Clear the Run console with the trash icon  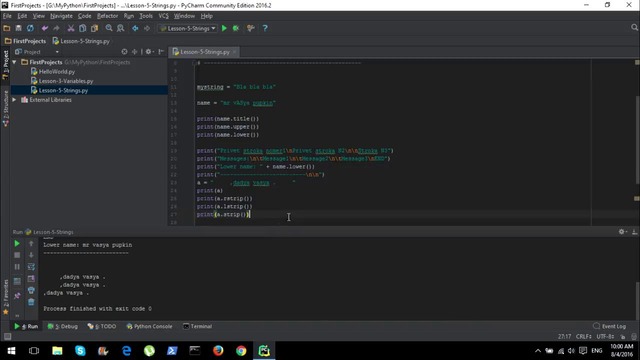pyautogui.click(x=31, y=302)
